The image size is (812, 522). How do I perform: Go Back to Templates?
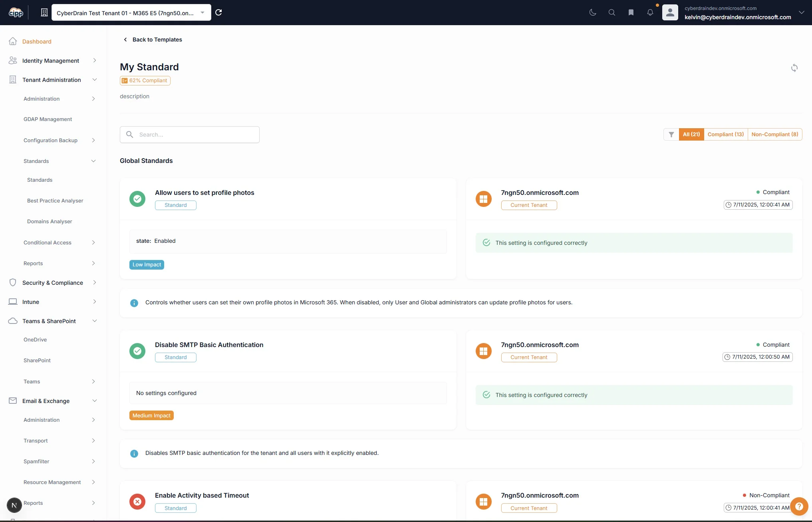[x=153, y=40]
